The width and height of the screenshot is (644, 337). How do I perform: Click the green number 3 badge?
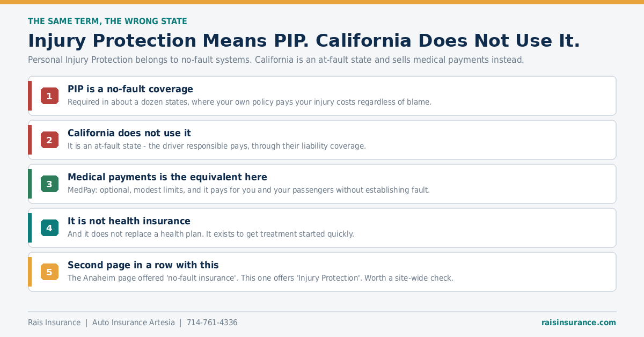(49, 184)
